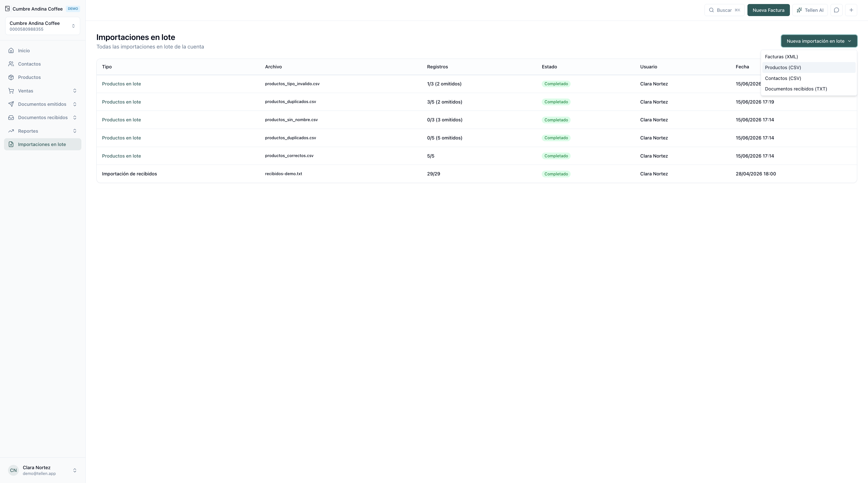Open the Importaciones en lote sidebar item
868x483 pixels.
click(x=42, y=144)
